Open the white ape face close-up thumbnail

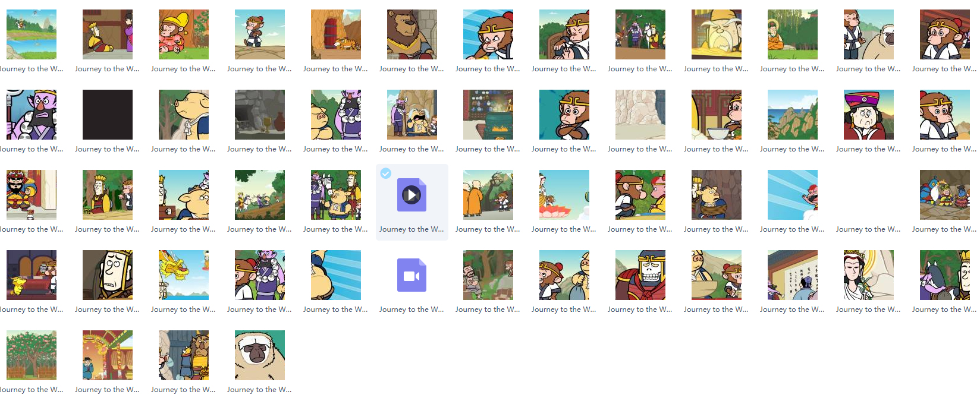[260, 355]
